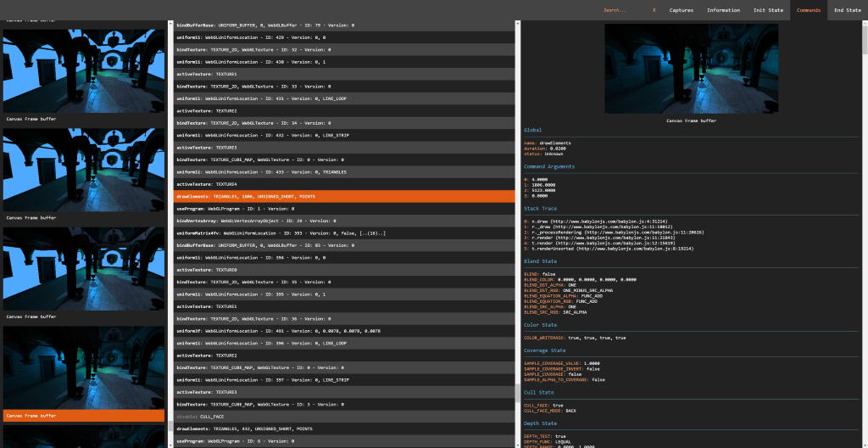Select bindVertexArray object ID 29 command
Viewport: 868px width, 448px height.
click(344, 221)
